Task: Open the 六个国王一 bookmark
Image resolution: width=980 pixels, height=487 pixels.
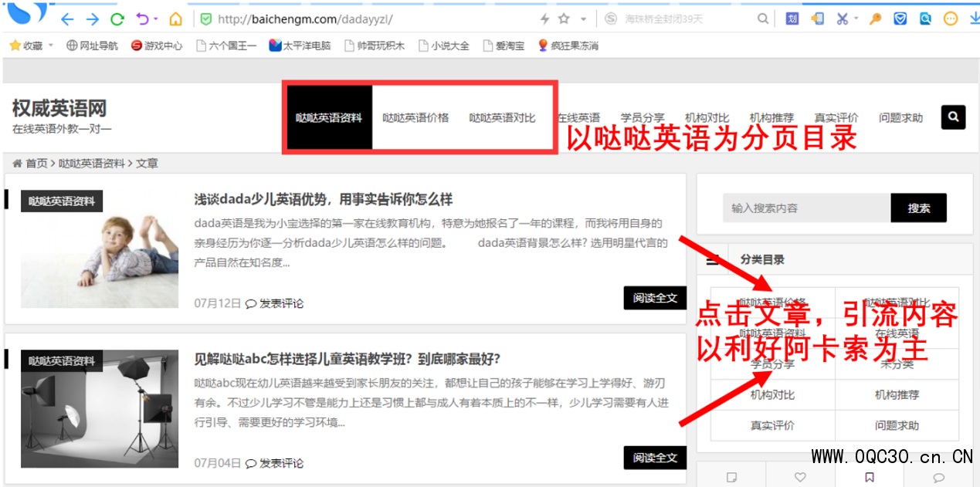Action: point(226,46)
